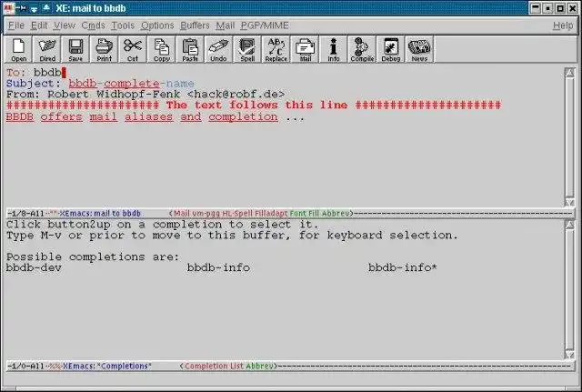Image resolution: width=582 pixels, height=392 pixels.
Task: Click the Copy toolbar icon
Action: pos(162,49)
